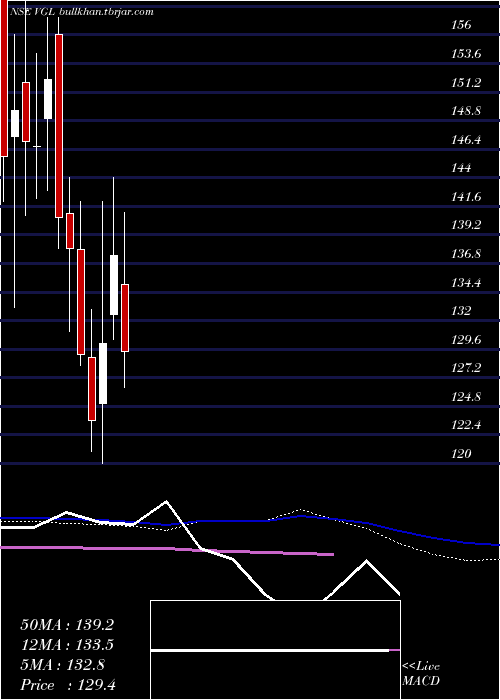Click the 120 price axis label

pos(462,454)
